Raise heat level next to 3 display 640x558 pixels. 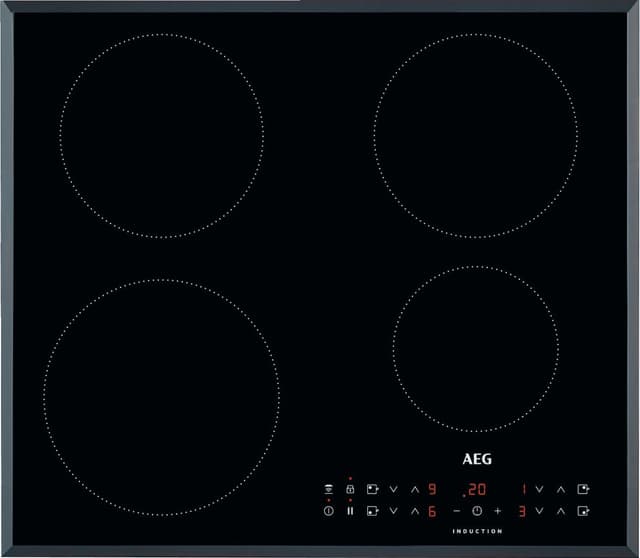561,511
